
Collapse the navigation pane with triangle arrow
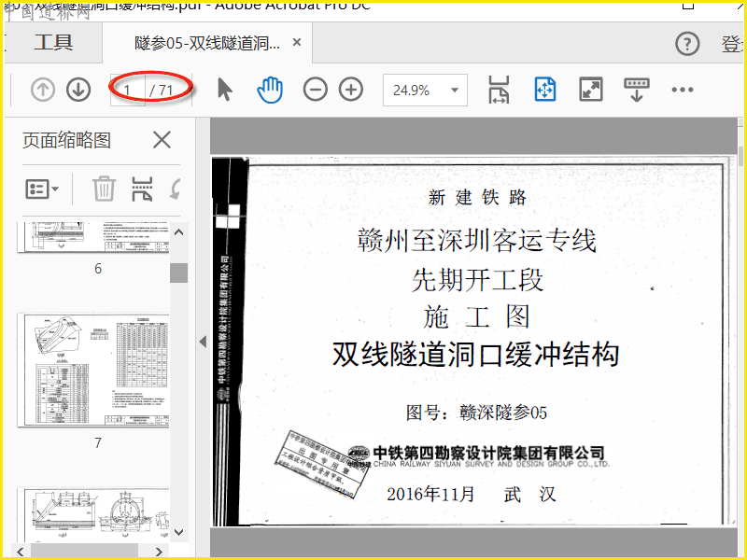coord(203,342)
